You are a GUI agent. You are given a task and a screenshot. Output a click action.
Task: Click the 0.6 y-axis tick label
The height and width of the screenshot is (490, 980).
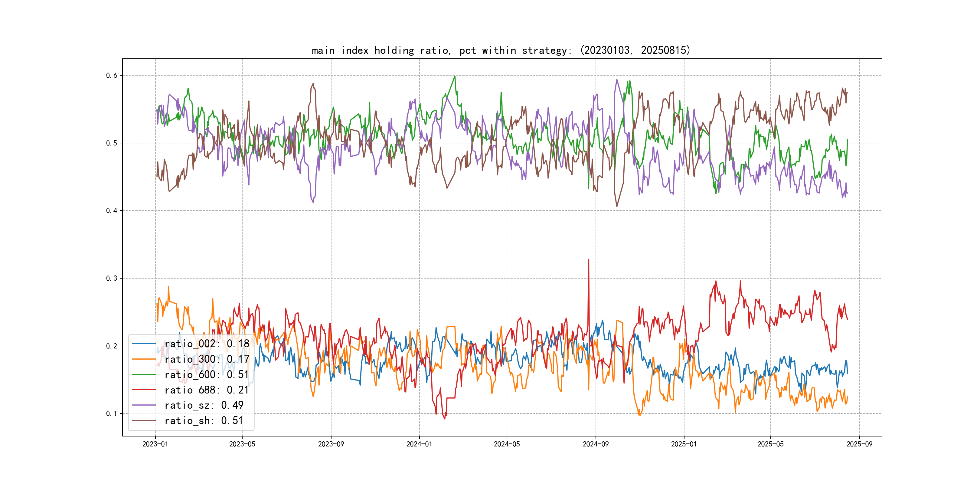[112, 75]
